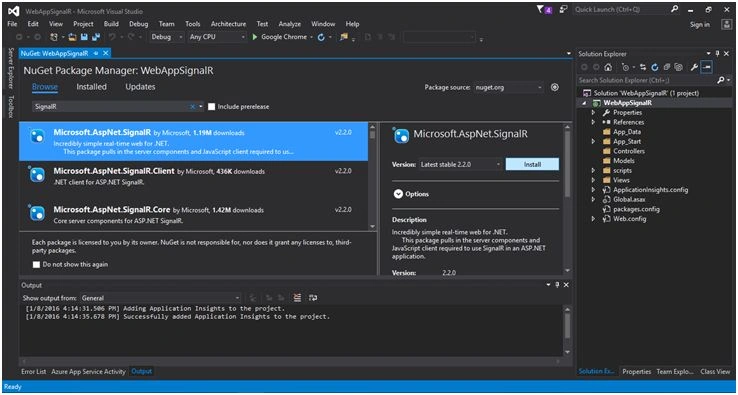Image resolution: width=738 pixels, height=395 pixels.
Task: Open the Azure App Service Activity tab
Action: (88, 371)
